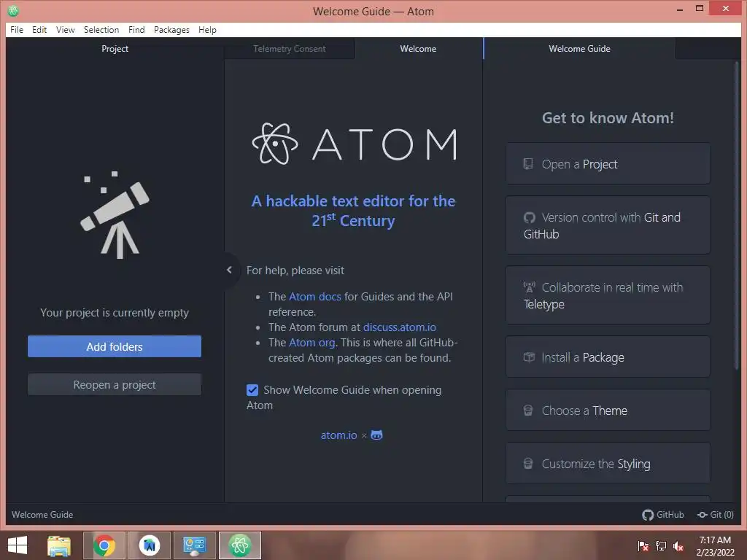Uncheck Show Welcome Guide when opening Atom
The image size is (747, 560).
[x=252, y=390]
